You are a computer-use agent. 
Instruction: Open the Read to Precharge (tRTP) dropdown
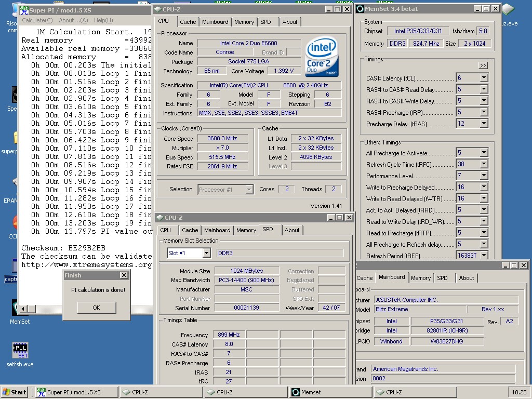click(x=484, y=233)
